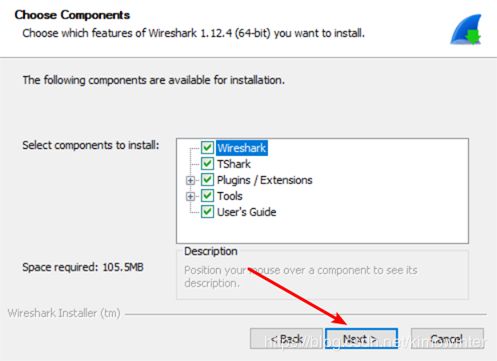Screen dimensions: 497x361
Task: Select Plugins / Extensions label in list
Action: tap(265, 180)
